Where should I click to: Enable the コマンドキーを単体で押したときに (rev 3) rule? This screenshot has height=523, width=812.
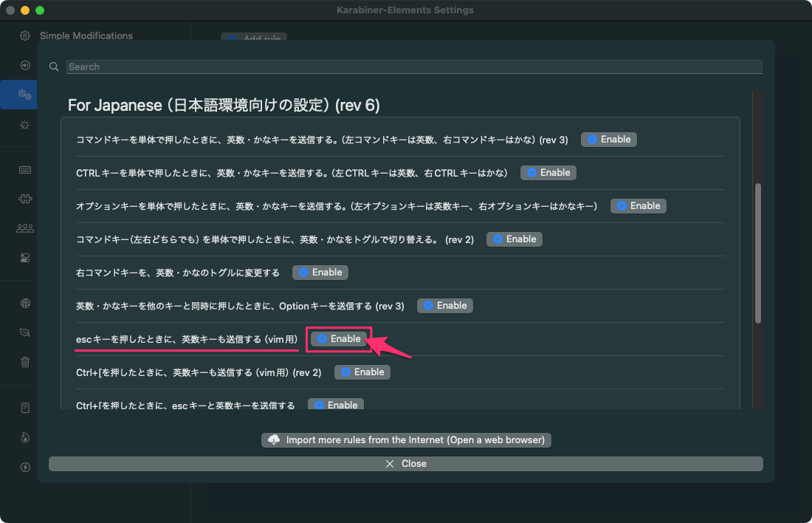(608, 140)
